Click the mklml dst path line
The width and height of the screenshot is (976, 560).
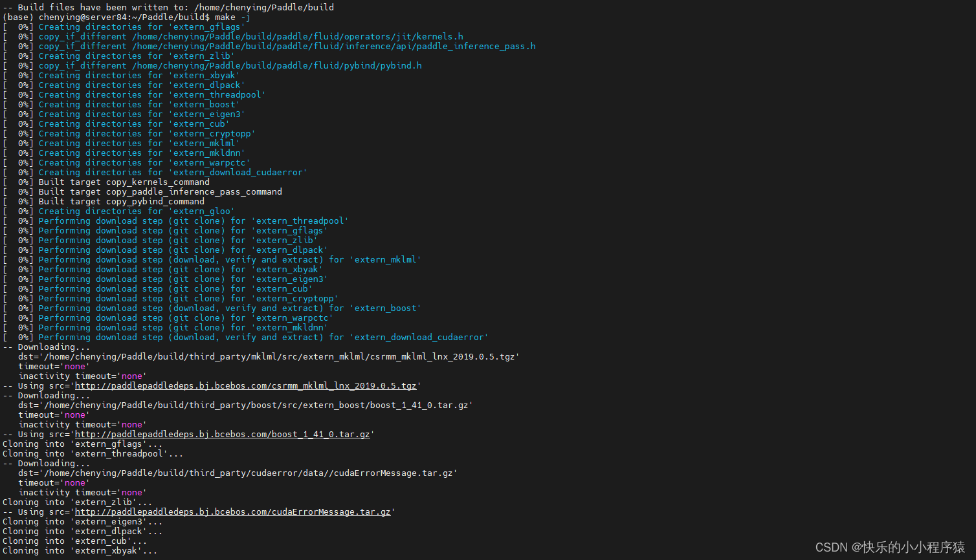[269, 356]
